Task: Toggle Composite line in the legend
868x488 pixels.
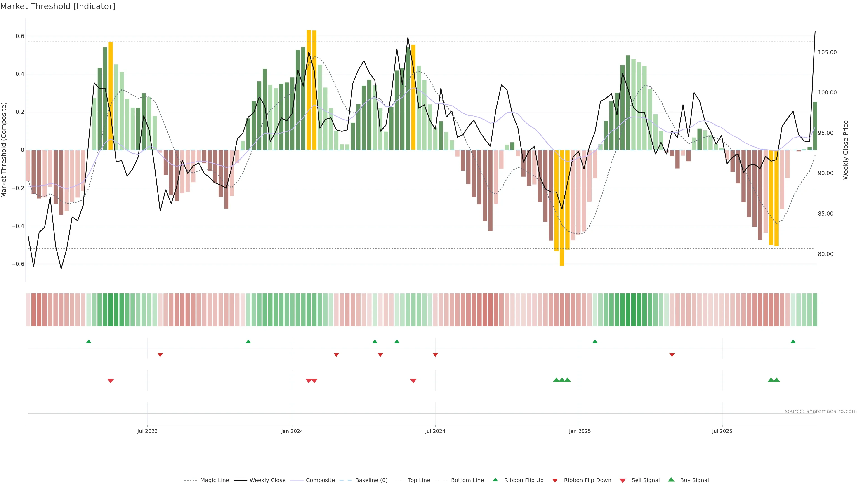Action: [x=320, y=480]
